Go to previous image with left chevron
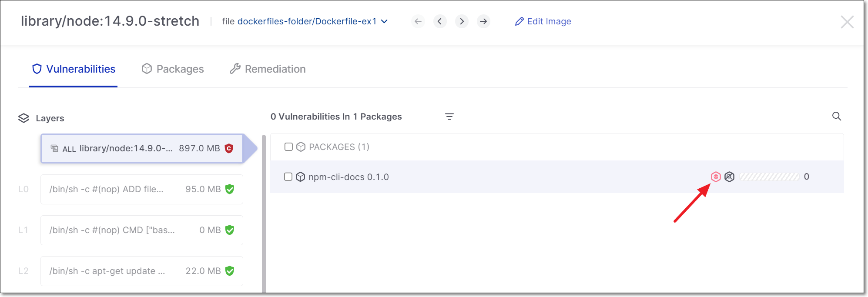Screen dimensions: 868x297 [440, 21]
